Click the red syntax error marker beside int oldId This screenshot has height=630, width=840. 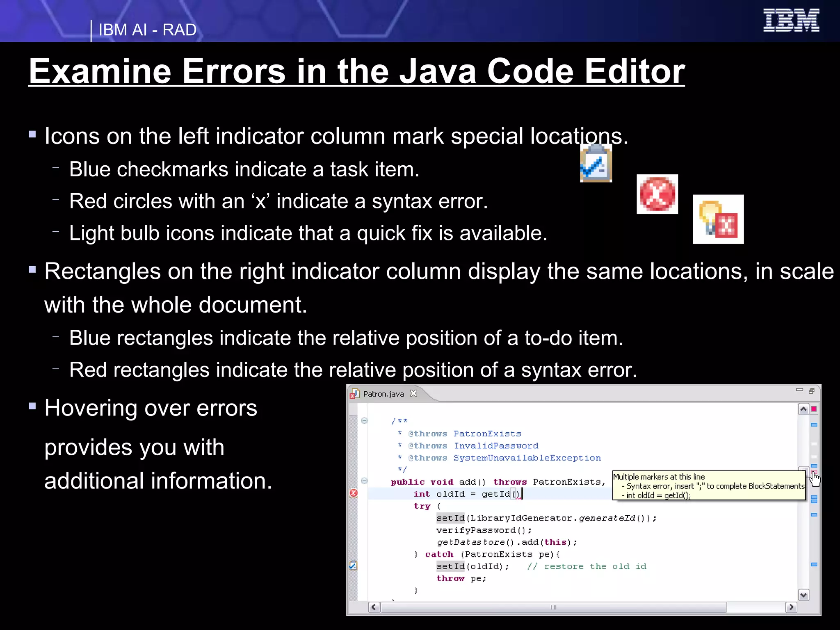(x=353, y=493)
